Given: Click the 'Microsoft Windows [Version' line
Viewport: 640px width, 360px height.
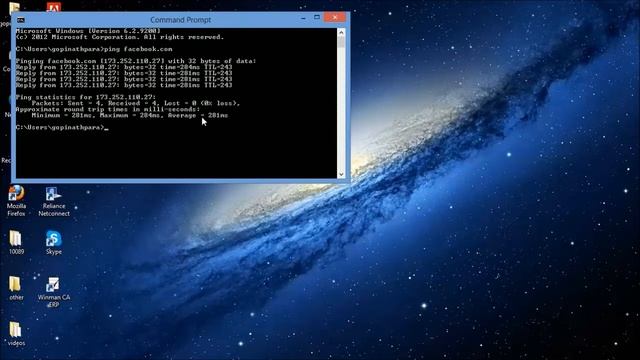Looking at the screenshot, I should pyautogui.click(x=88, y=31).
